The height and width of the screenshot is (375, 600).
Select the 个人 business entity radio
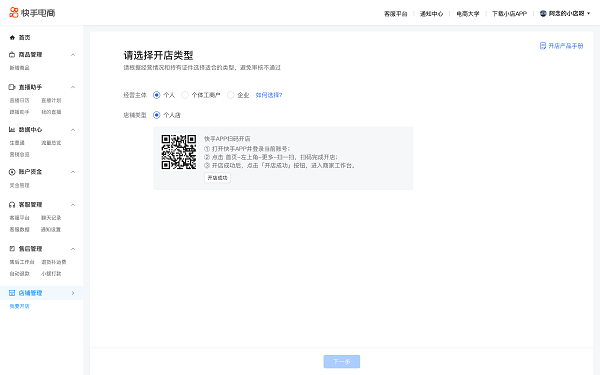click(157, 95)
